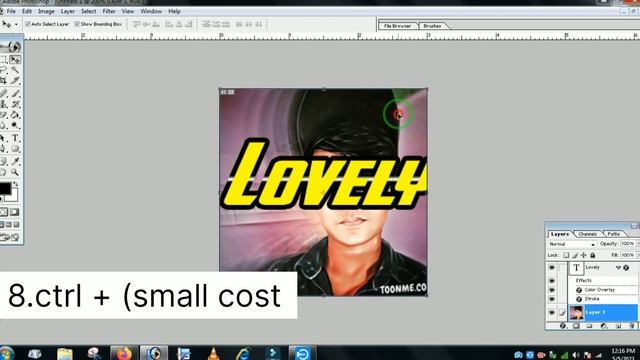Image resolution: width=640 pixels, height=360 pixels.
Task: Open blend mode Normal dropdown
Action: click(571, 244)
